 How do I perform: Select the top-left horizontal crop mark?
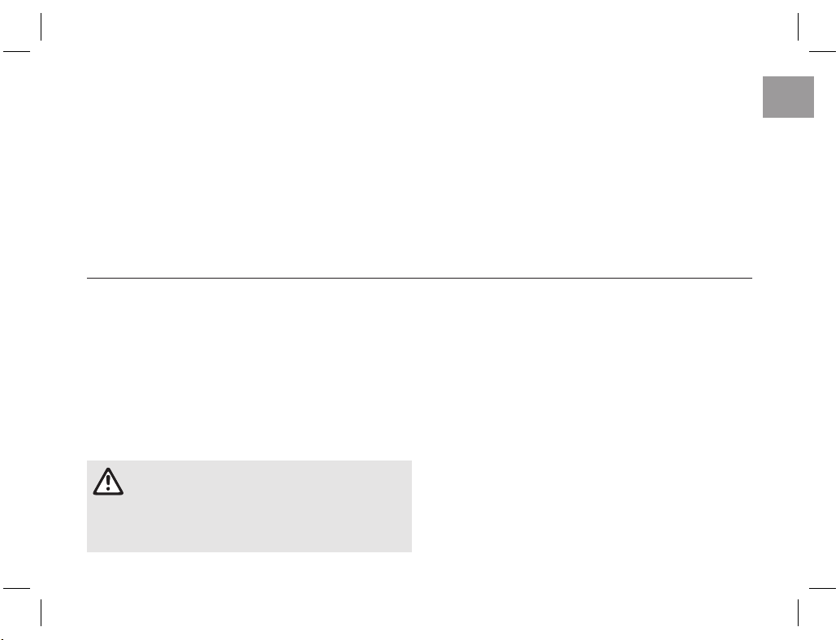[16, 51]
